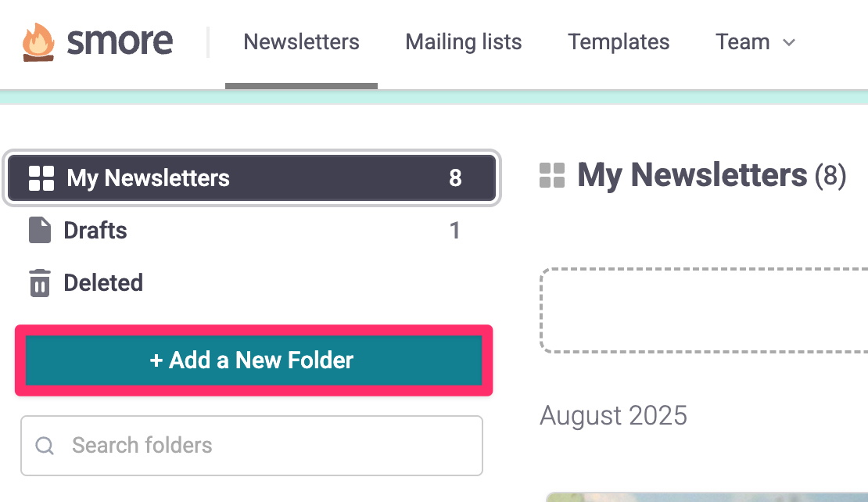Show the Deleted newsletters folder
Image resolution: width=868 pixels, height=502 pixels.
[x=103, y=282]
